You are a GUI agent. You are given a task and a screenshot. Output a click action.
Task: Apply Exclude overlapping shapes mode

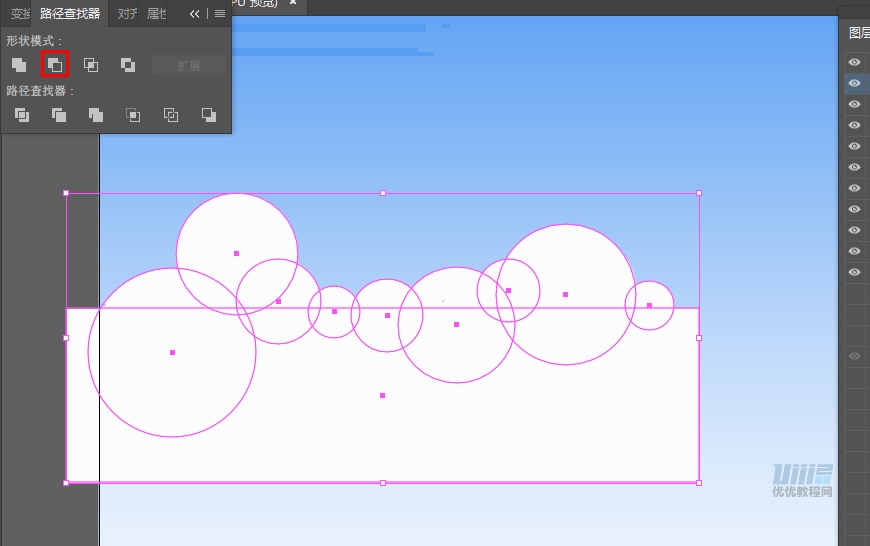pyautogui.click(x=128, y=65)
